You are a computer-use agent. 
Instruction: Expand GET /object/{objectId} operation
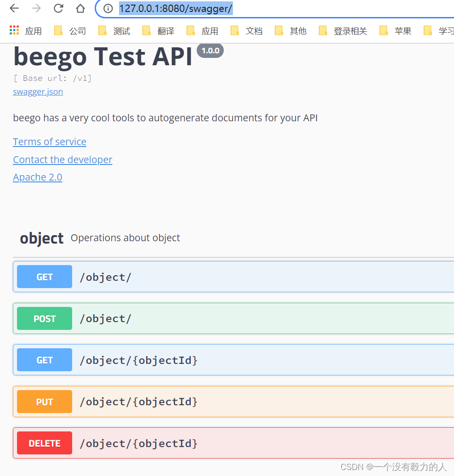tap(233, 360)
